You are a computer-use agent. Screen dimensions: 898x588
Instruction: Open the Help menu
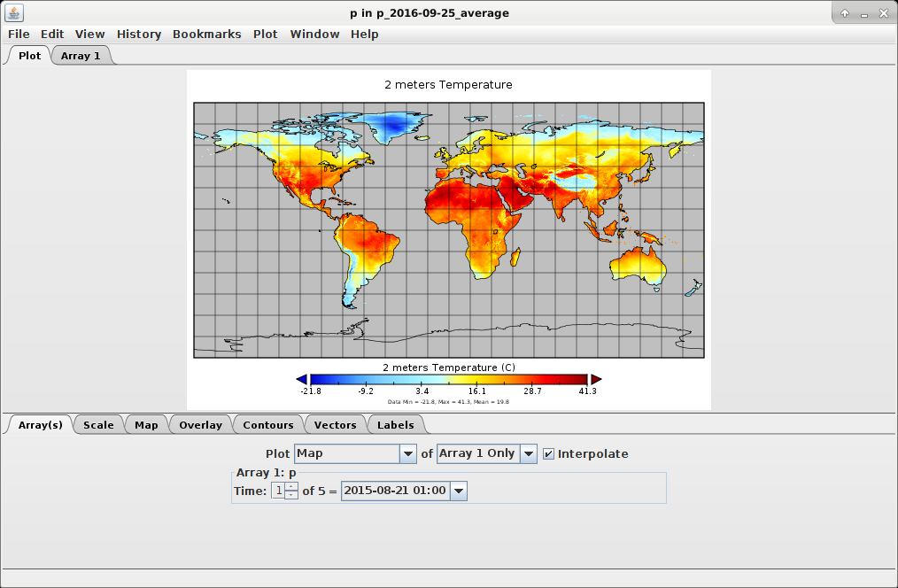pos(364,35)
